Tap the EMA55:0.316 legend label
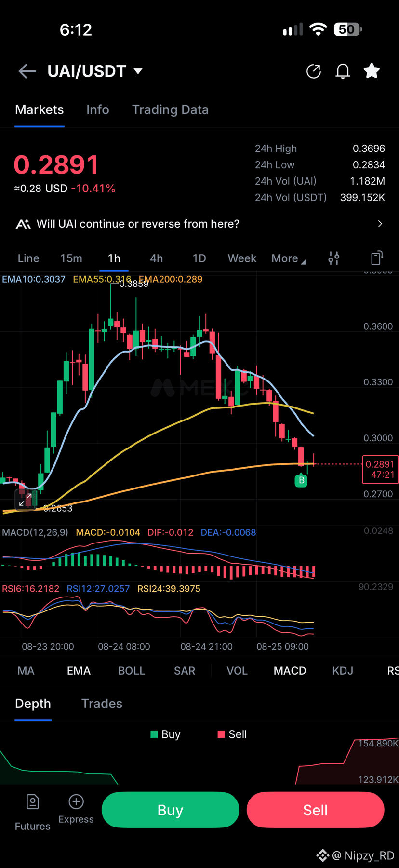Viewport: 399px width, 868px height. [102, 279]
